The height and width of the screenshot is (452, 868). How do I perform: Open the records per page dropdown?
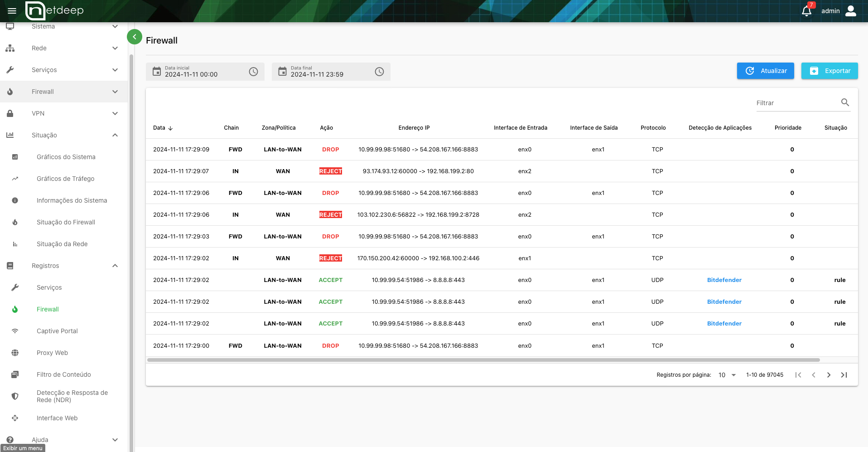coord(727,375)
